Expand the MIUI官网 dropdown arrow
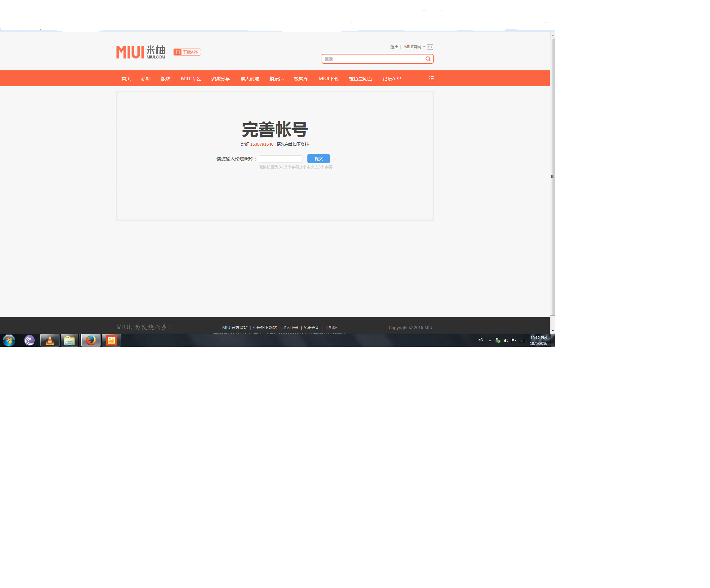Viewport: 710px width, 588px height. pyautogui.click(x=424, y=47)
